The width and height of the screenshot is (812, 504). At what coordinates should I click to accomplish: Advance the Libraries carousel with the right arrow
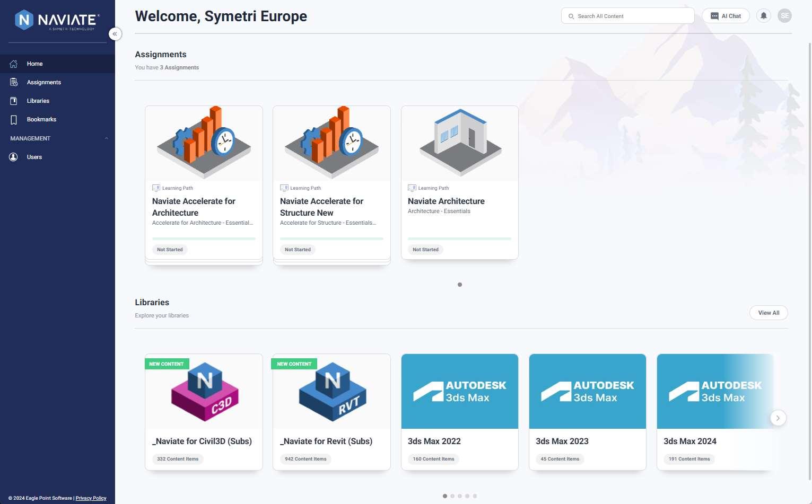click(x=778, y=418)
